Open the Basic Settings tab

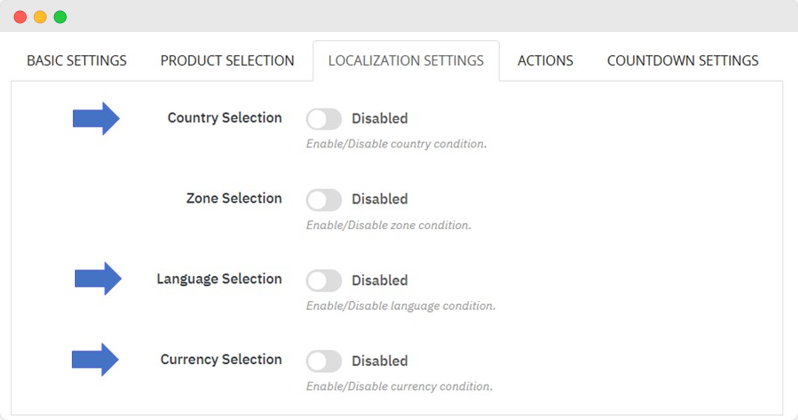tap(77, 61)
